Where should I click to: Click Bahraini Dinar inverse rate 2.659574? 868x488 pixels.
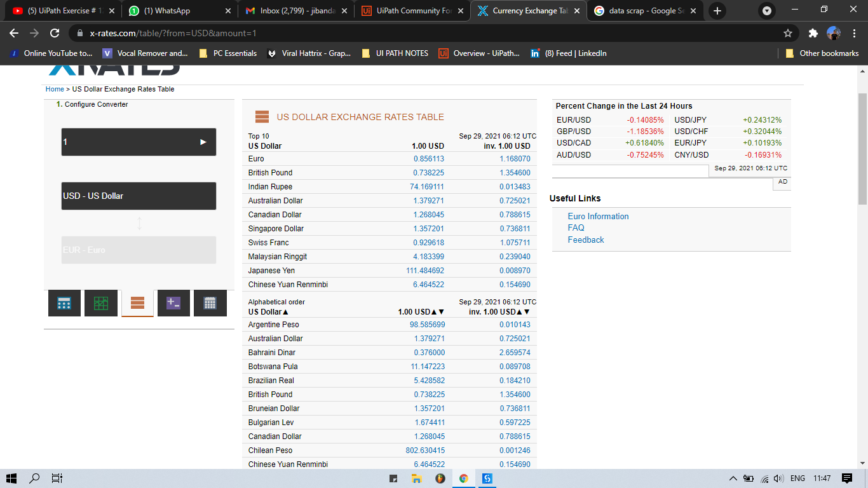pos(515,353)
